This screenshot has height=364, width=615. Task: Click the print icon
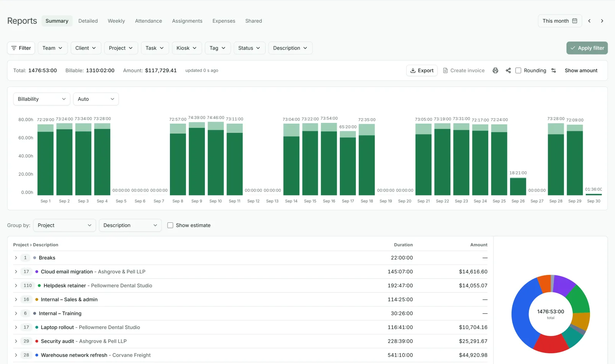(x=495, y=71)
